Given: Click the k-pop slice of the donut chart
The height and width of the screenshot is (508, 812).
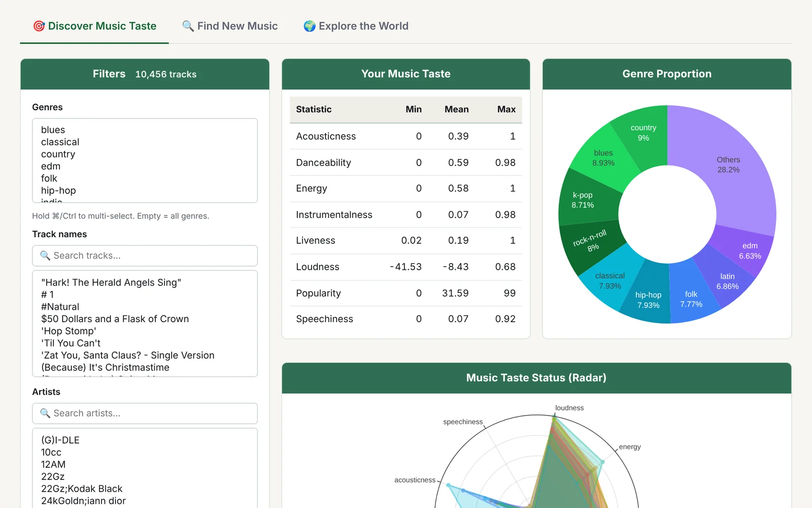Looking at the screenshot, I should (x=584, y=200).
